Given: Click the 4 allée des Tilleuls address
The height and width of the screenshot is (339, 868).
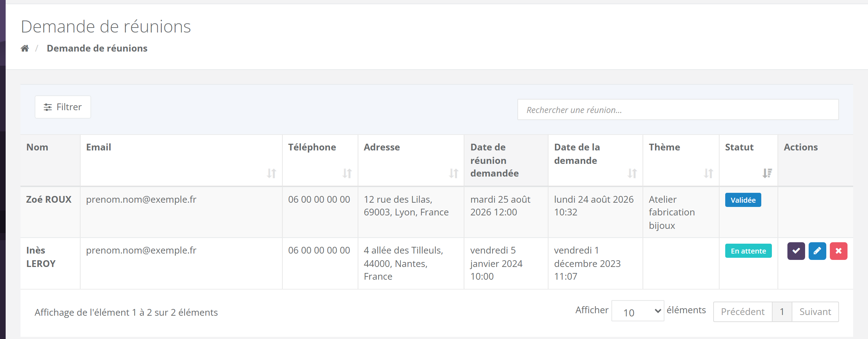Looking at the screenshot, I should pyautogui.click(x=411, y=263).
